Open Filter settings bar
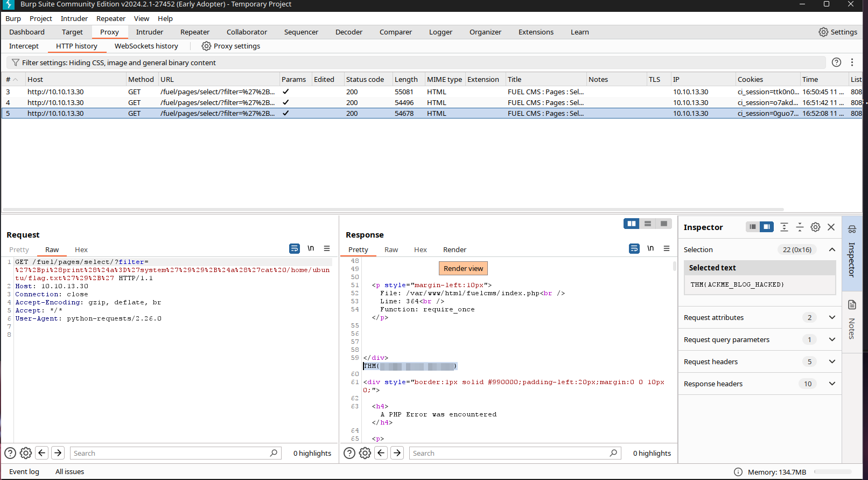The image size is (868, 480). pyautogui.click(x=416, y=62)
